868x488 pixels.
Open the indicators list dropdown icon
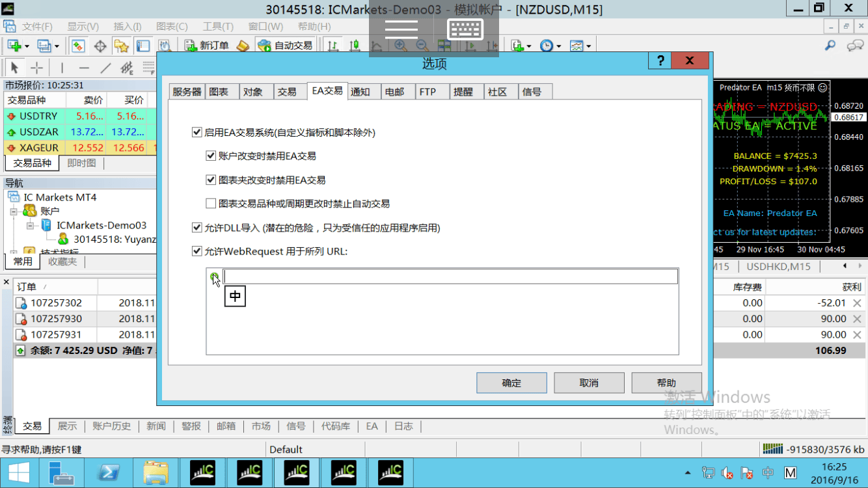tap(521, 46)
